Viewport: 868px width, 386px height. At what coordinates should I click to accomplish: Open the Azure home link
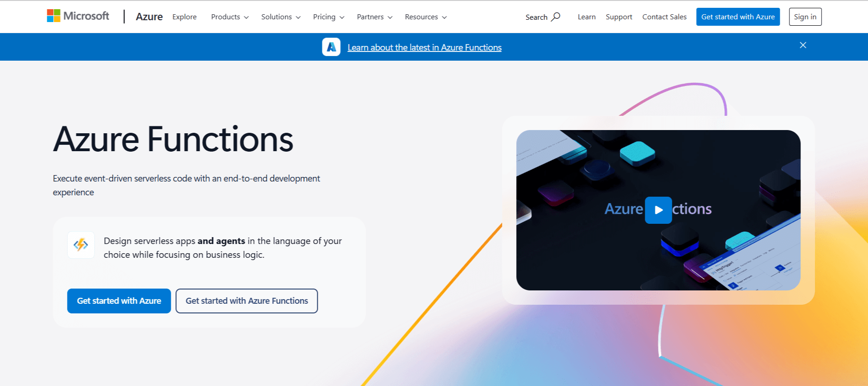(149, 17)
